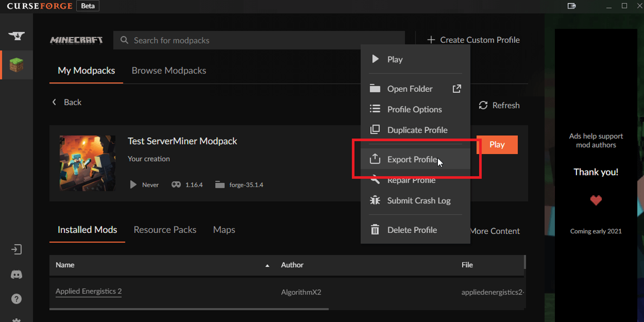Open the Resource Packs tab
This screenshot has width=644, height=322.
click(165, 230)
